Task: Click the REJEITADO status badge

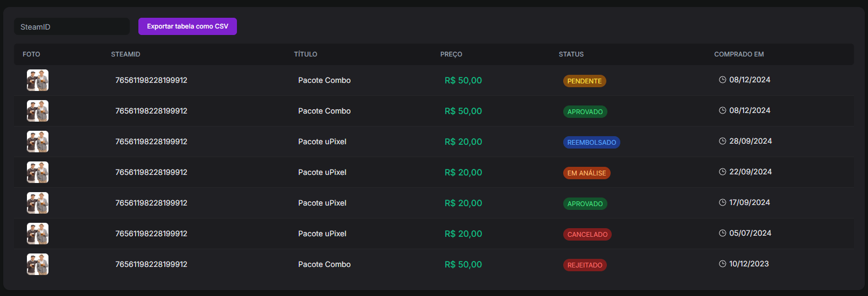Action: (x=585, y=265)
